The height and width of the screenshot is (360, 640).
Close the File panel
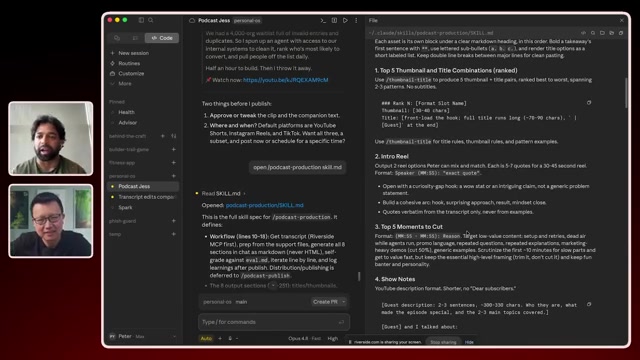622,20
